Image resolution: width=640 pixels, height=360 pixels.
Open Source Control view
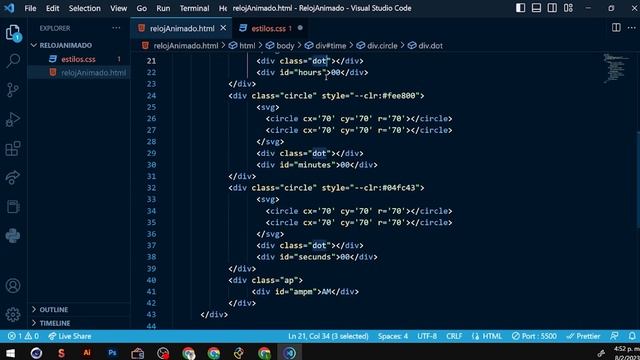pyautogui.click(x=13, y=90)
